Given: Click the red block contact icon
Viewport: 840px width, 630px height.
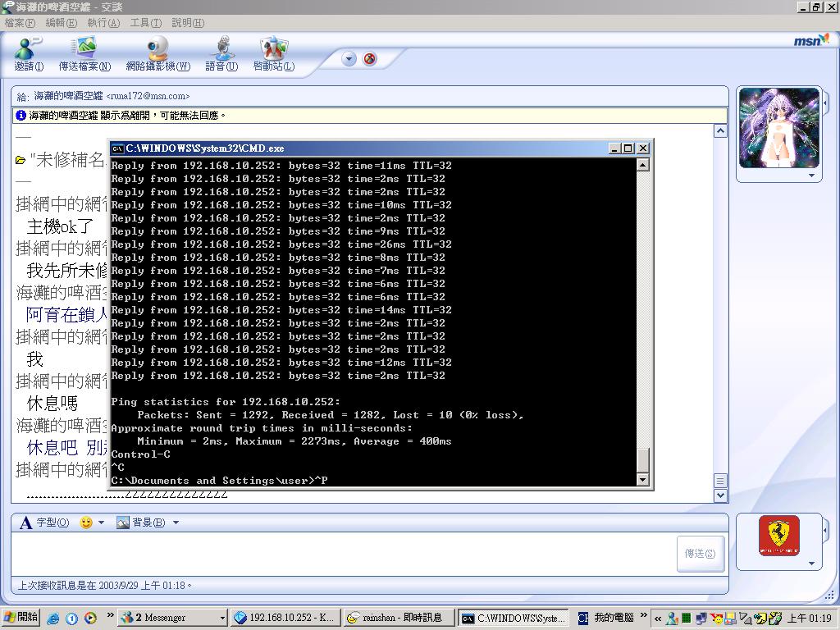Looking at the screenshot, I should click(370, 59).
